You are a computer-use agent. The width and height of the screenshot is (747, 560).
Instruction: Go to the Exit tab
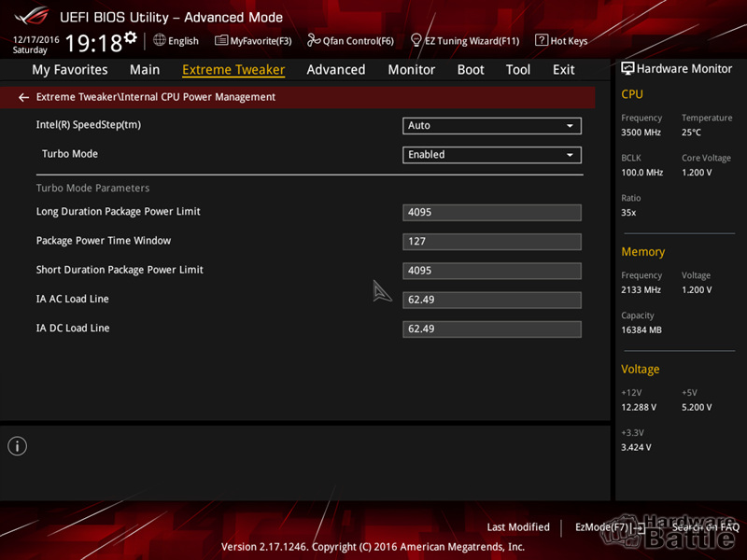tap(564, 70)
